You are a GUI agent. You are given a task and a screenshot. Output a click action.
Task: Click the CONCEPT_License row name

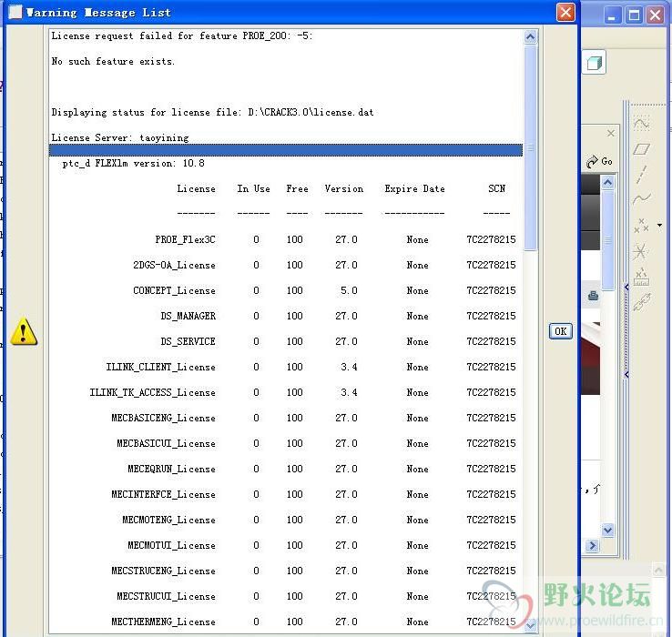174,290
